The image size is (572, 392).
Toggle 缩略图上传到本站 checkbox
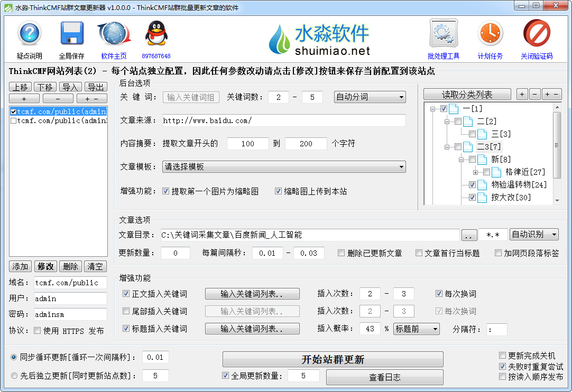coord(278,191)
